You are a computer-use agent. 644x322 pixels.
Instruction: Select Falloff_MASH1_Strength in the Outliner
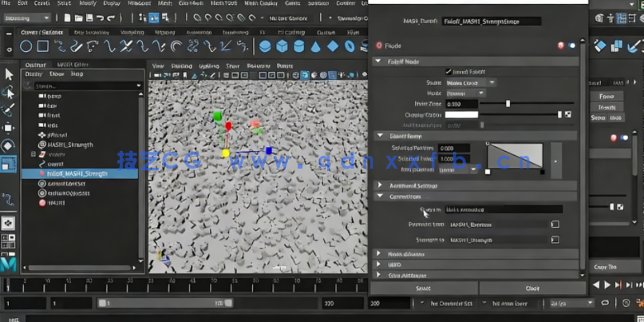(x=77, y=173)
